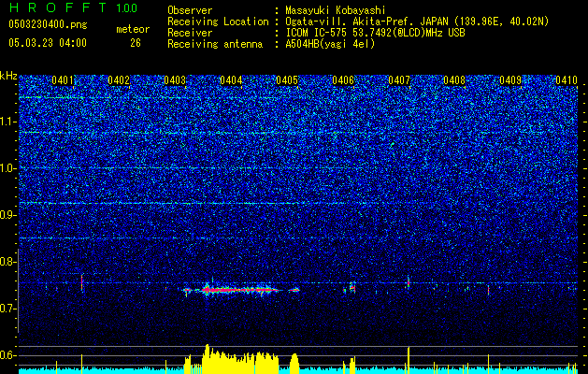Screen dimensions: 588x374
Task: Click the 0402 time marker
Action: point(119,80)
